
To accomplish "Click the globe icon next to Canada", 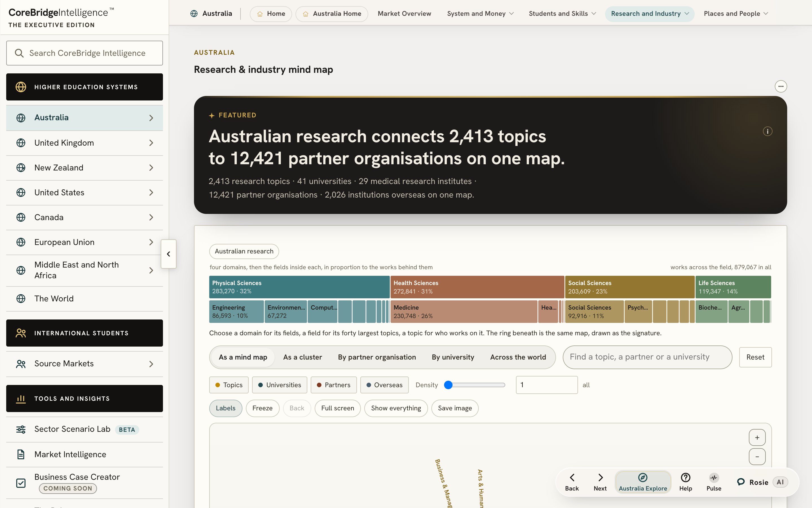I will pyautogui.click(x=21, y=217).
